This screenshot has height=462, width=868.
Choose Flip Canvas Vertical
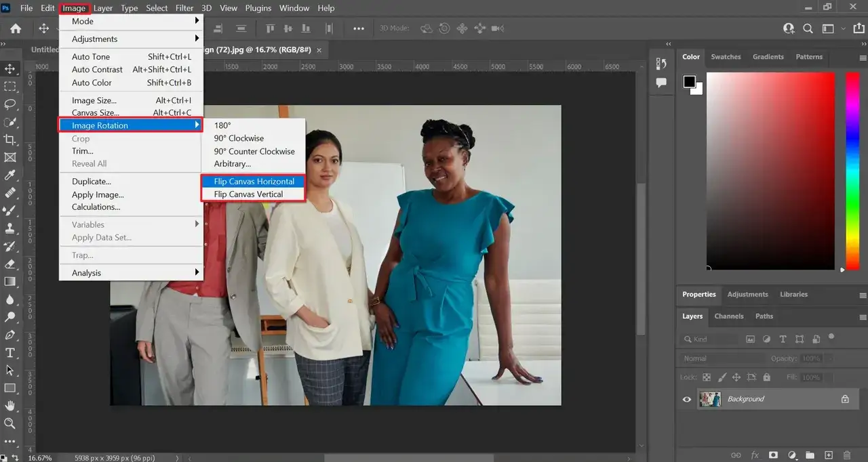(x=248, y=194)
